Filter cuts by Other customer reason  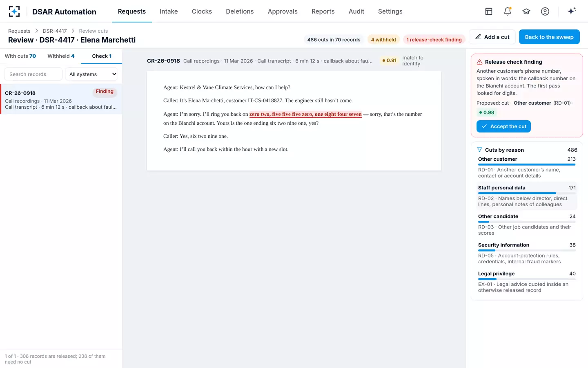[x=527, y=167]
